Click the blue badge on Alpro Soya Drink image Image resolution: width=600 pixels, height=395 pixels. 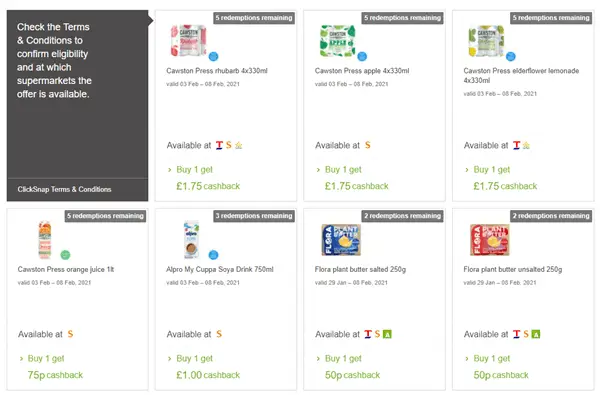(214, 255)
